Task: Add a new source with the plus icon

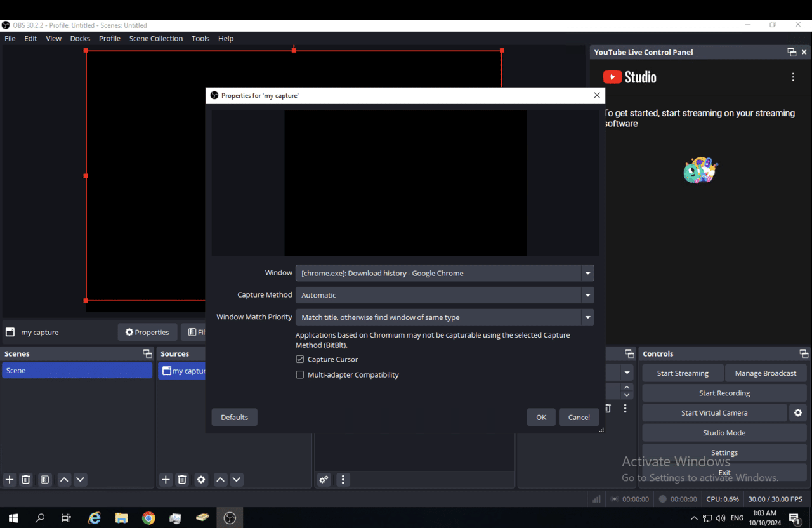Action: [x=166, y=479]
